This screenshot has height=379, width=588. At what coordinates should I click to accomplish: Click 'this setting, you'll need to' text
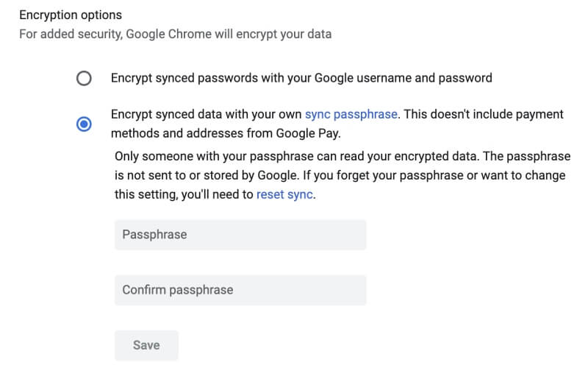[184, 195]
